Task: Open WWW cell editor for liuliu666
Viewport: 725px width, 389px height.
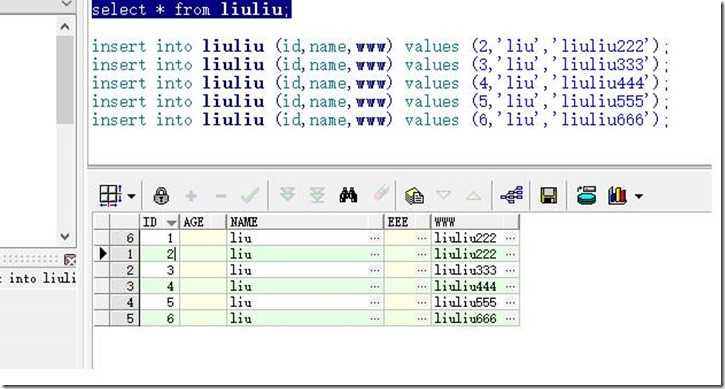Action: (x=510, y=319)
